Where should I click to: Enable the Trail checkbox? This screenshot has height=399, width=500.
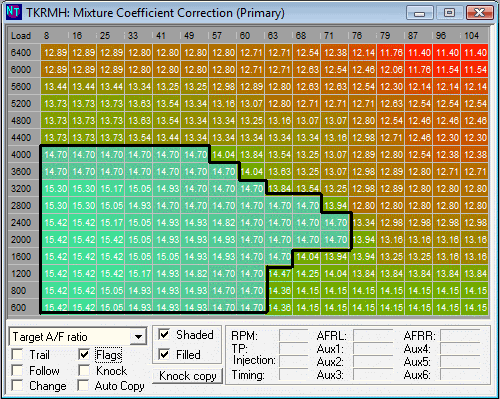(x=17, y=354)
